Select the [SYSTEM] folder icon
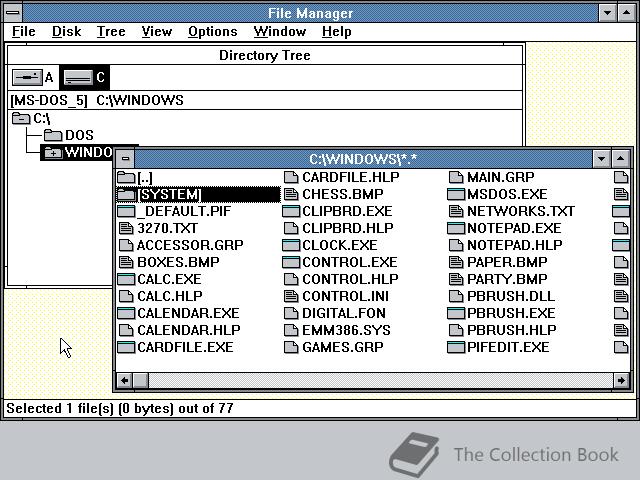This screenshot has width=640, height=480. click(x=126, y=194)
